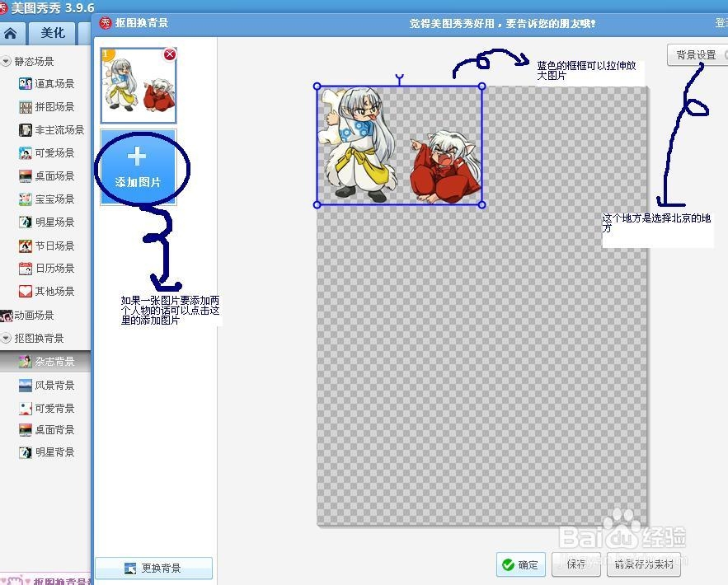Image resolution: width=728 pixels, height=585 pixels.
Task: Select the 可爱场景 icon
Action: tap(25, 152)
